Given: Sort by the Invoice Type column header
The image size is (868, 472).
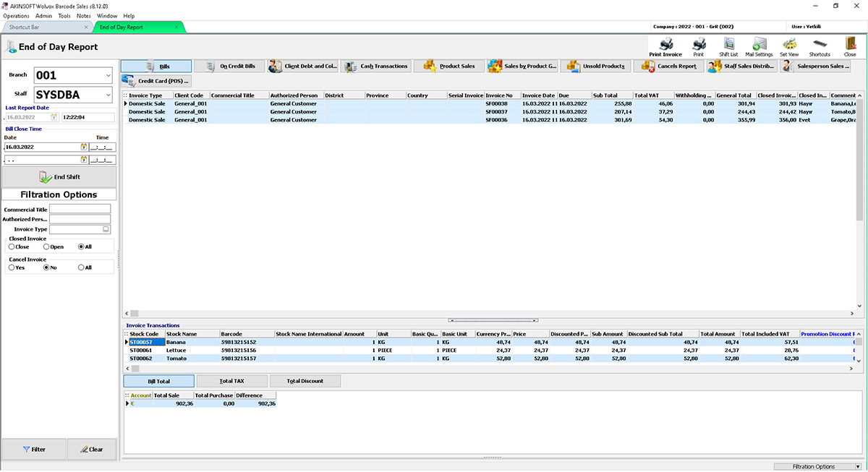Looking at the screenshot, I should (x=150, y=95).
